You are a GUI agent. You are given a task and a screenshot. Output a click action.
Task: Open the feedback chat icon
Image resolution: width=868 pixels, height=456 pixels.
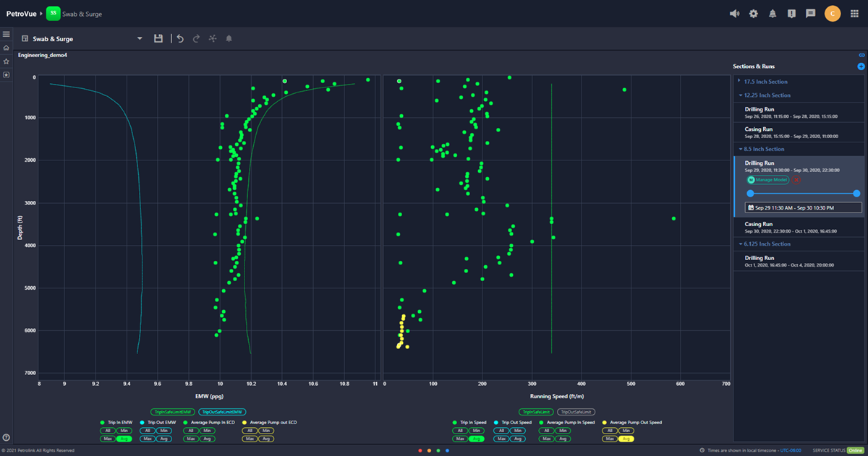pos(811,13)
